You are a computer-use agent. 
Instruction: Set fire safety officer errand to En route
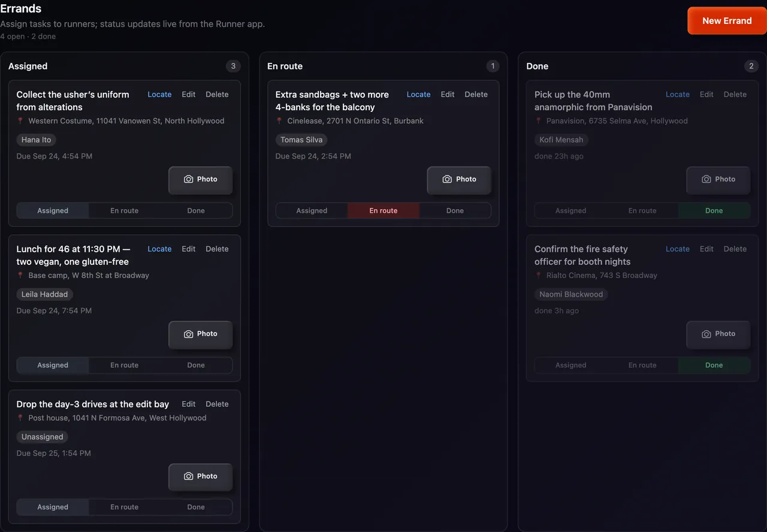(642, 365)
